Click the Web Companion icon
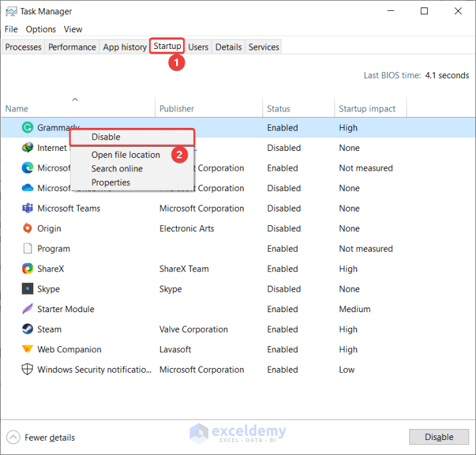Screen dimensions: 476x455 pyautogui.click(x=27, y=349)
